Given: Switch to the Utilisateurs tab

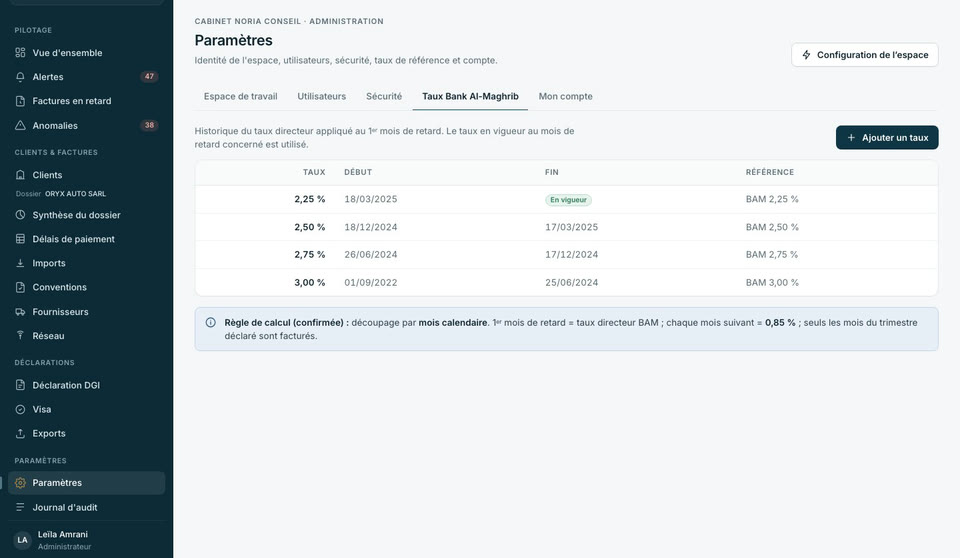Looking at the screenshot, I should coord(321,96).
